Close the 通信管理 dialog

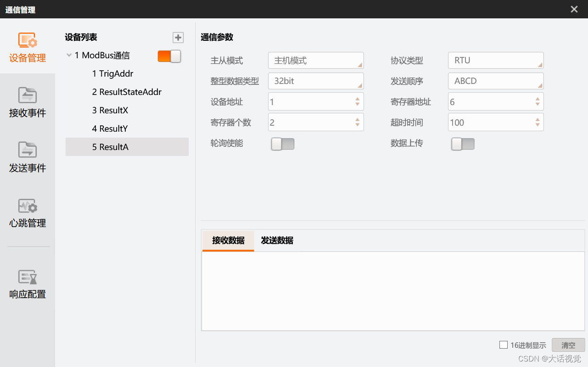tap(574, 9)
